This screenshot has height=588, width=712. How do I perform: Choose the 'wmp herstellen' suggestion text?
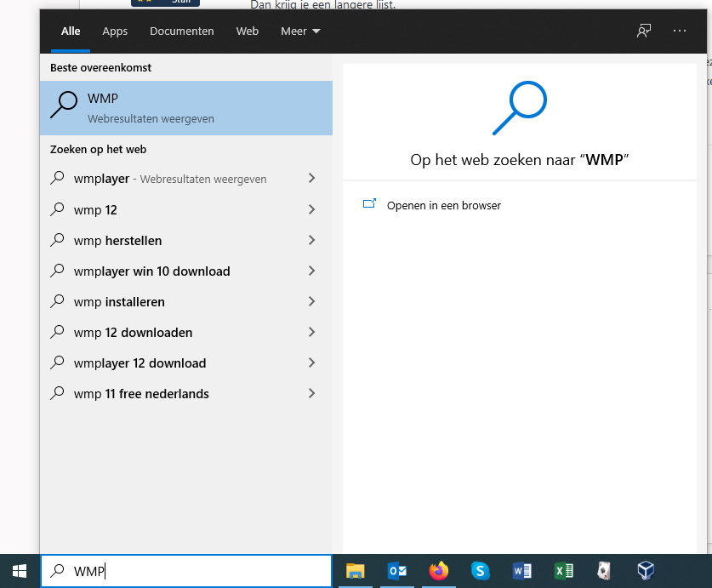(117, 240)
